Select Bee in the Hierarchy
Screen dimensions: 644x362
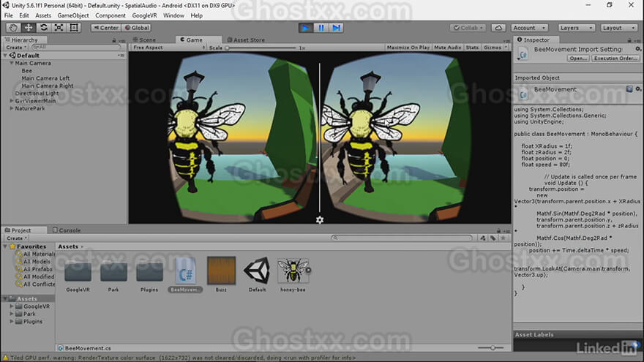click(26, 71)
